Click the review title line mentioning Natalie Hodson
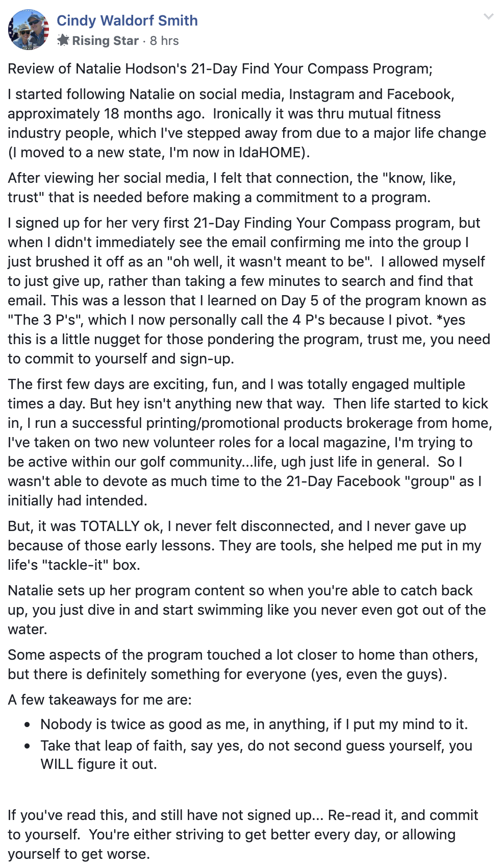The width and height of the screenshot is (504, 868). pos(220,69)
